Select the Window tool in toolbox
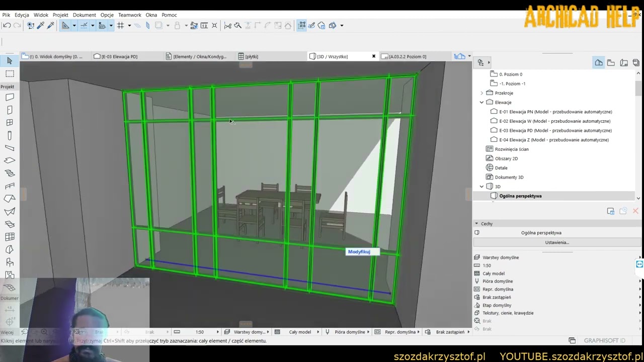644x362 pixels. (10, 123)
